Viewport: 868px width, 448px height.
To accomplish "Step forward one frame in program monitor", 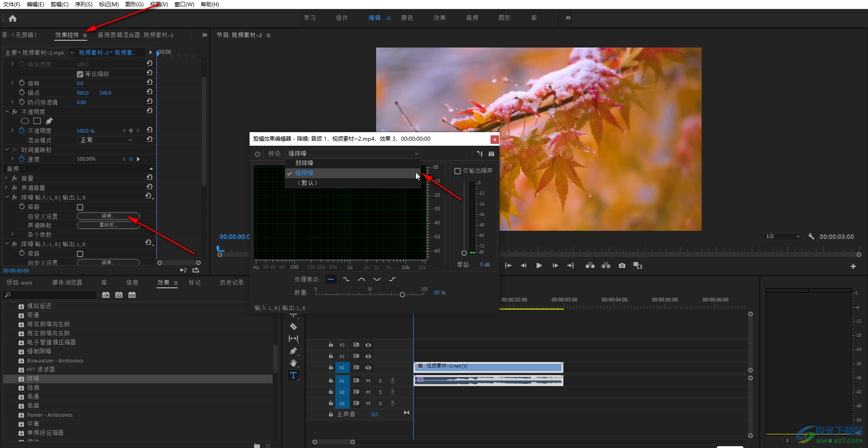I will (555, 266).
